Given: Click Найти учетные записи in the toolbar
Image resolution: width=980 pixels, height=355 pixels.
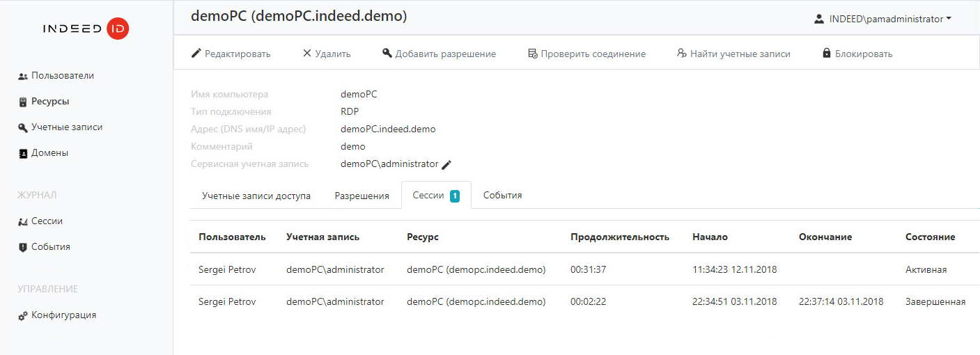Looking at the screenshot, I should (x=733, y=54).
